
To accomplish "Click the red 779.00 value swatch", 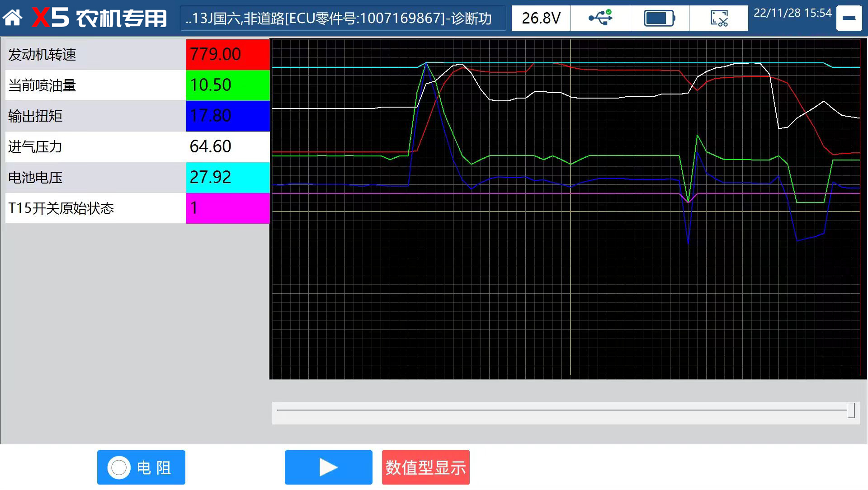I will click(228, 55).
